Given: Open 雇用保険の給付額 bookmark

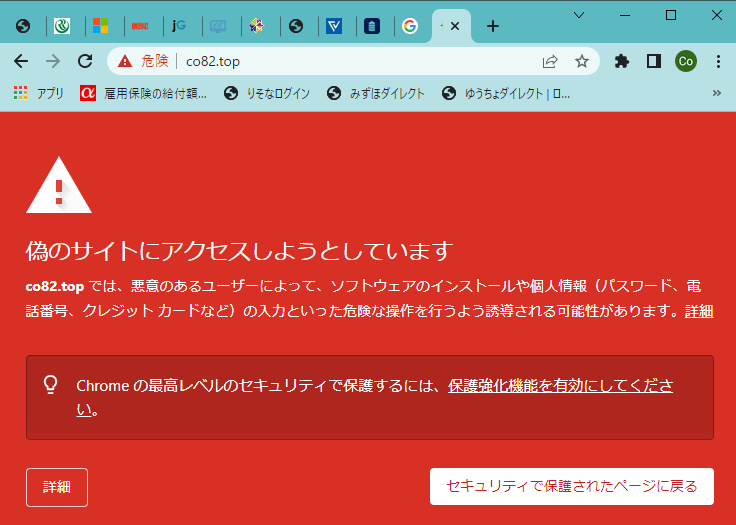Looking at the screenshot, I should tap(143, 93).
